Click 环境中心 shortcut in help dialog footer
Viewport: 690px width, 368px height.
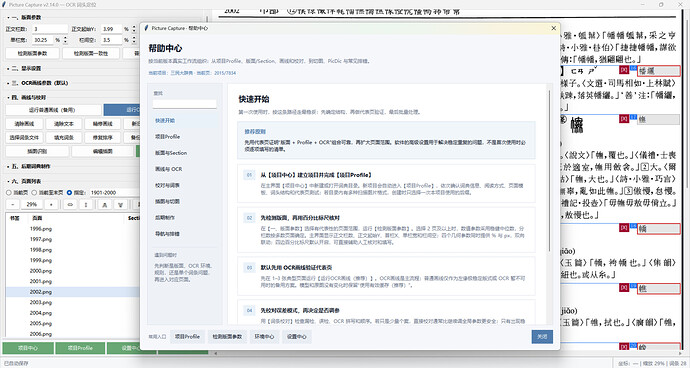[x=264, y=337]
